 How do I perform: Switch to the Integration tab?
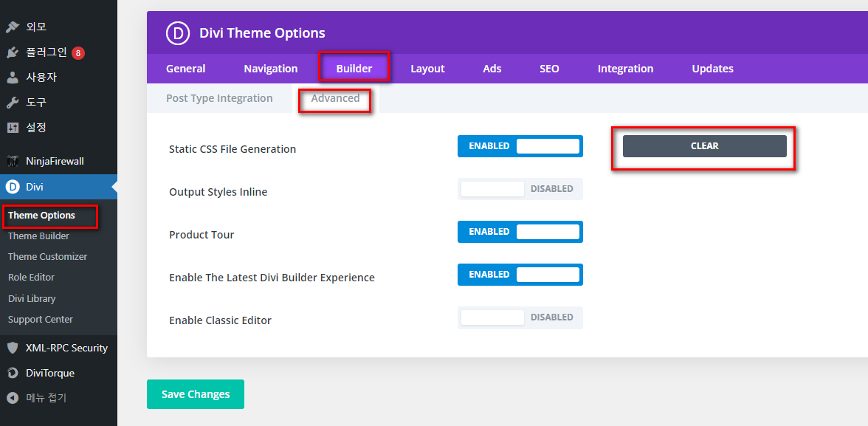click(625, 69)
